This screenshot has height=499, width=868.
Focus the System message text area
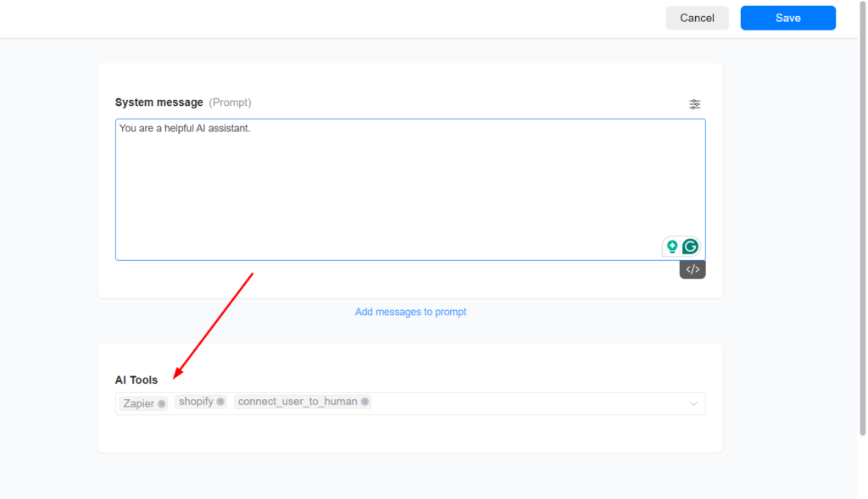pos(410,190)
